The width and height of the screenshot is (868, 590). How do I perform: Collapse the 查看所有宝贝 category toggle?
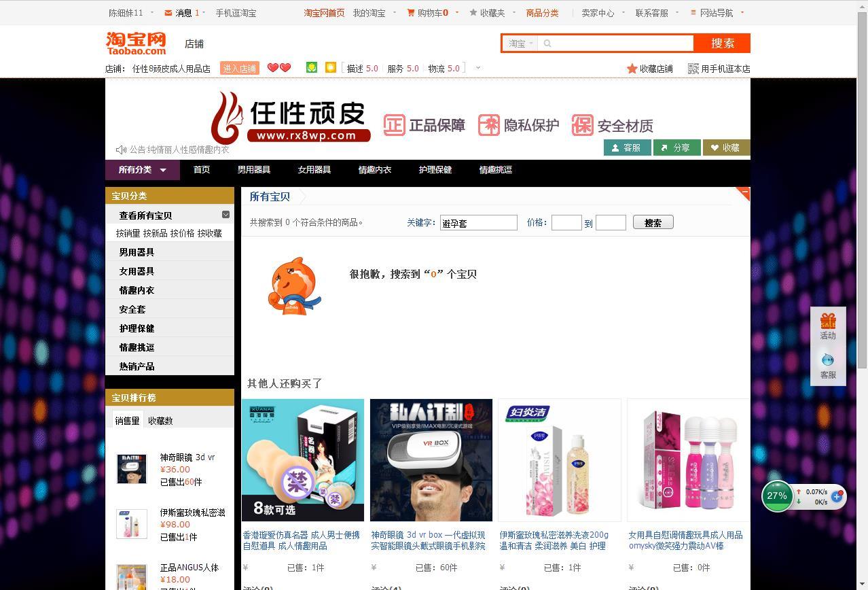[x=225, y=215]
